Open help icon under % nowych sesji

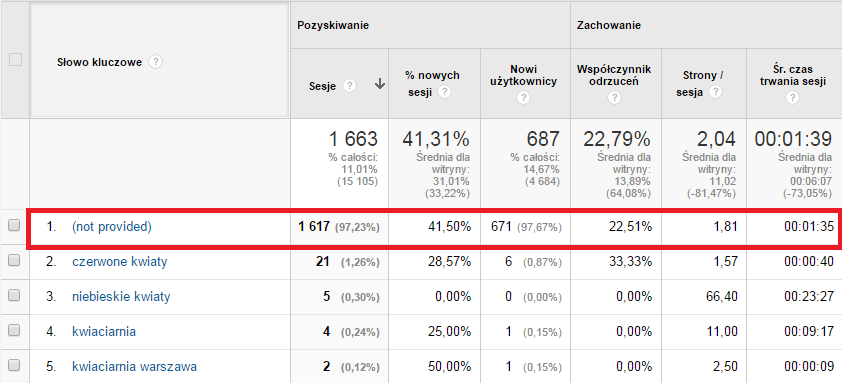pyautogui.click(x=444, y=92)
